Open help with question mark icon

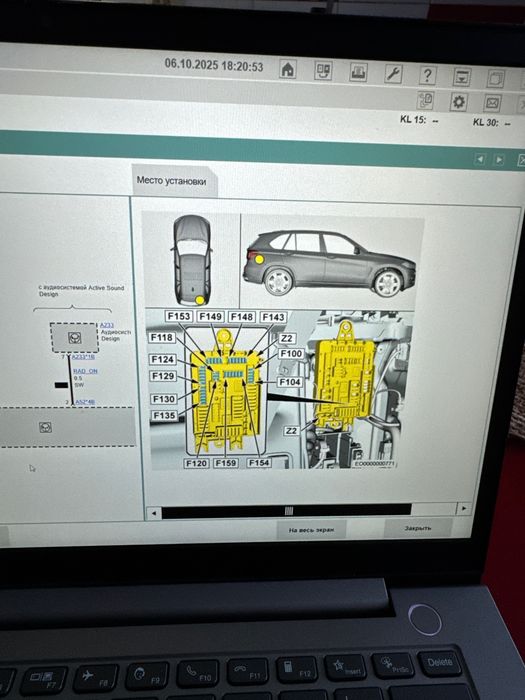(427, 75)
